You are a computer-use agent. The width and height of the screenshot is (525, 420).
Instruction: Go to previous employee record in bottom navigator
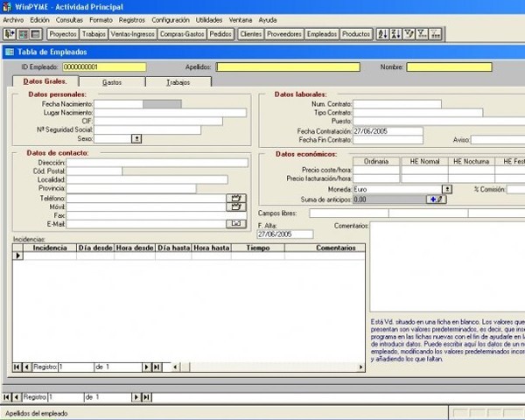(x=17, y=397)
